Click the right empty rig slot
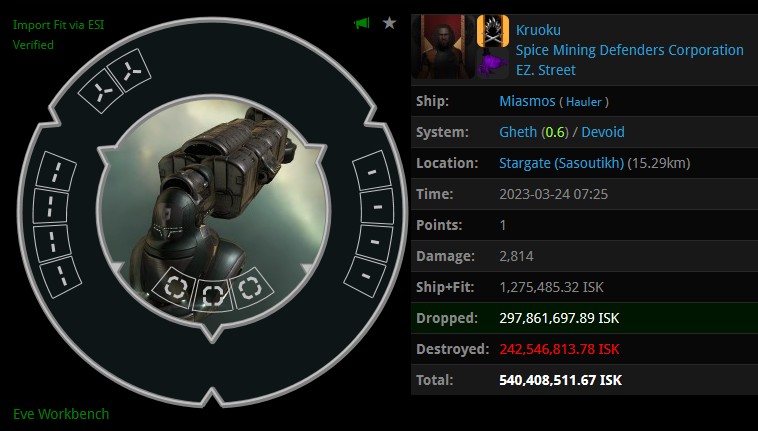Viewport: 758px width, 431px height. coord(250,287)
